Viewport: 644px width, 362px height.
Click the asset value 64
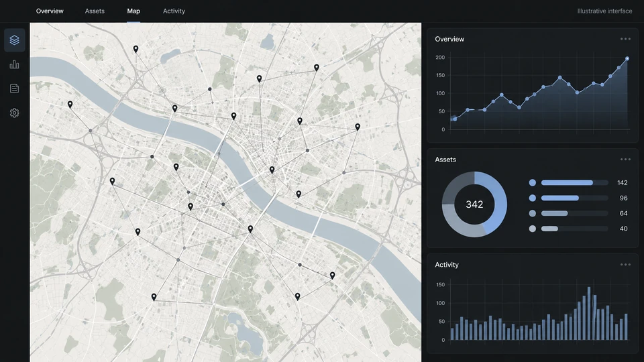[623, 213]
